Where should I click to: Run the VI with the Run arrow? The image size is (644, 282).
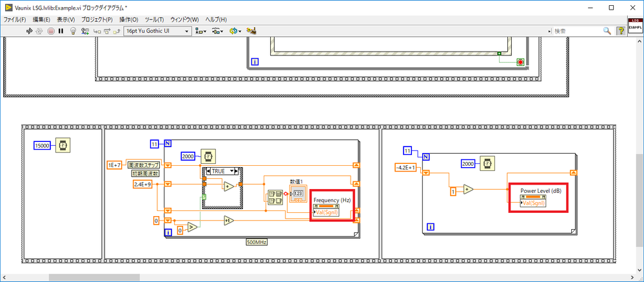point(30,31)
